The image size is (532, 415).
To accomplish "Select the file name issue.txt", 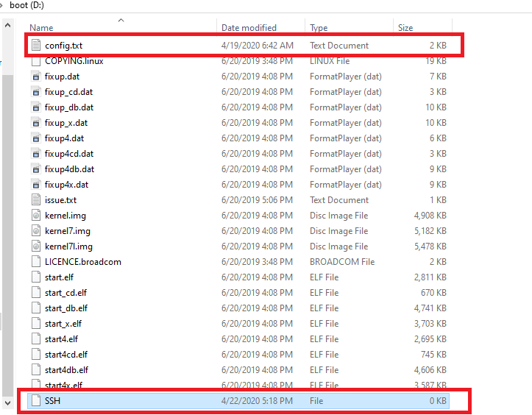I will tap(61, 200).
